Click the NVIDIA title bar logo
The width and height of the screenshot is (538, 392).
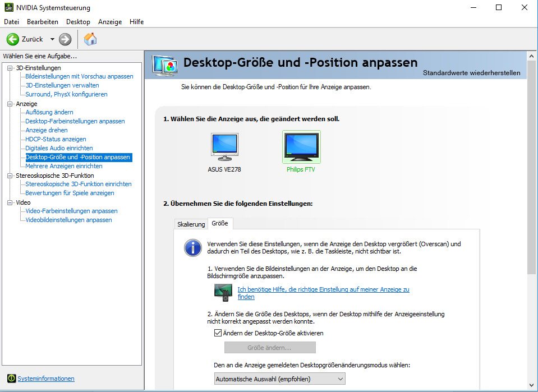tap(9, 7)
